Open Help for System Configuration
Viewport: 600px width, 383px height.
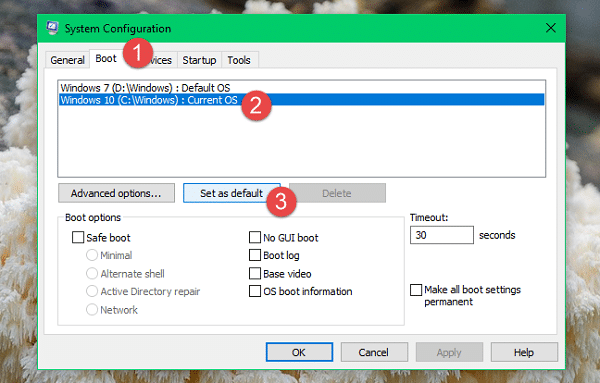(524, 352)
